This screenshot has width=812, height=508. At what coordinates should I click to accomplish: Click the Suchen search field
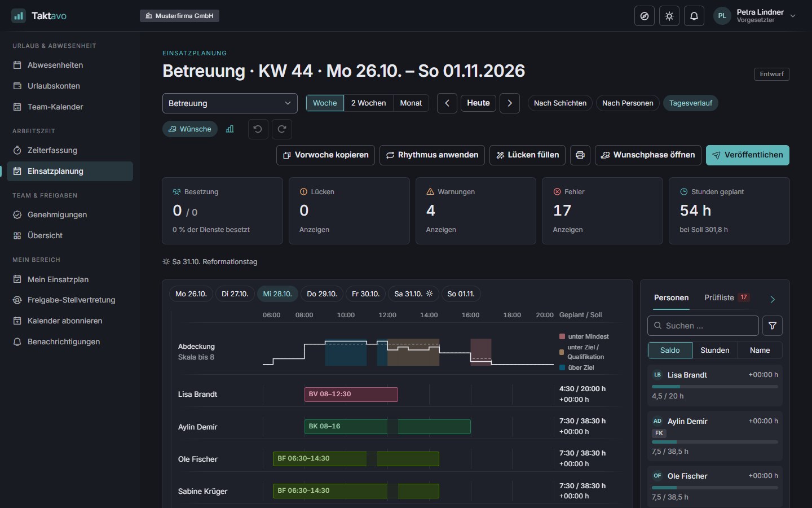coord(703,326)
